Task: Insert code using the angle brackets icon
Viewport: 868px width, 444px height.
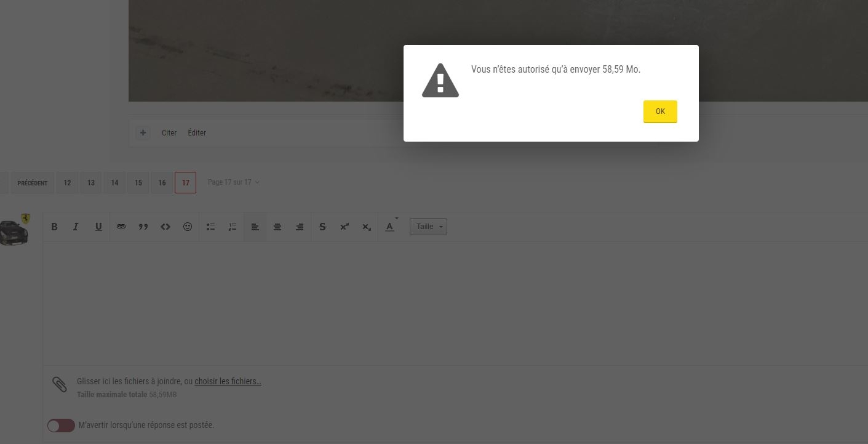Action: point(165,227)
